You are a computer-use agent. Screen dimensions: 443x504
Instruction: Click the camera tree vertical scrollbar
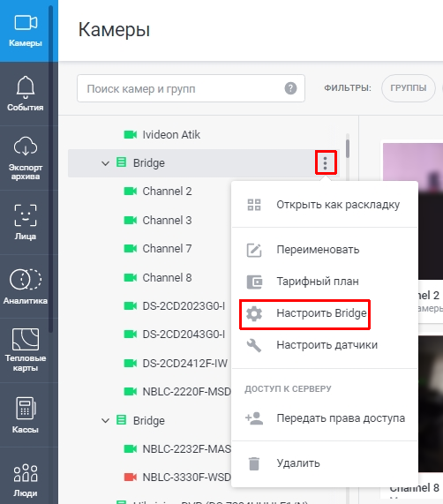[x=348, y=148]
